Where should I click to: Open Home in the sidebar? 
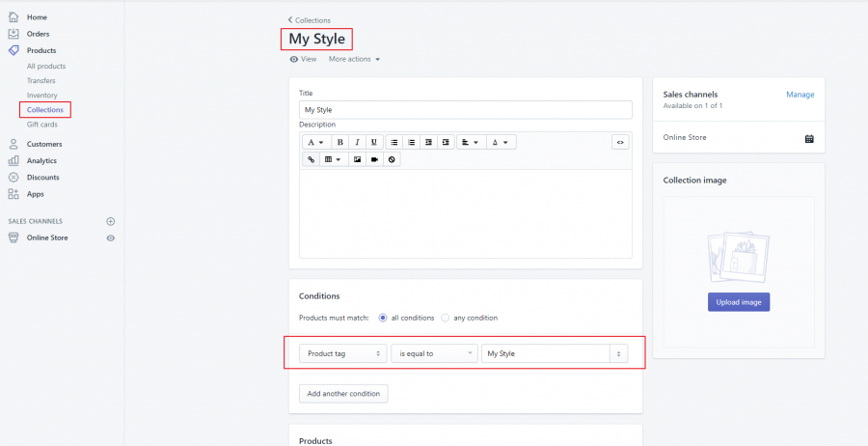tap(37, 17)
